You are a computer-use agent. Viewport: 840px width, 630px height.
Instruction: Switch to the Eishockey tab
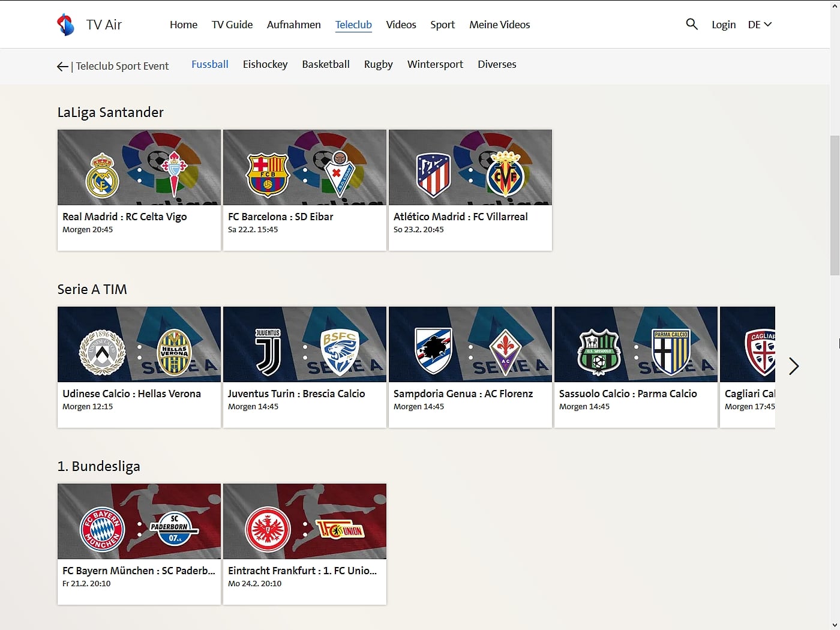tap(265, 64)
